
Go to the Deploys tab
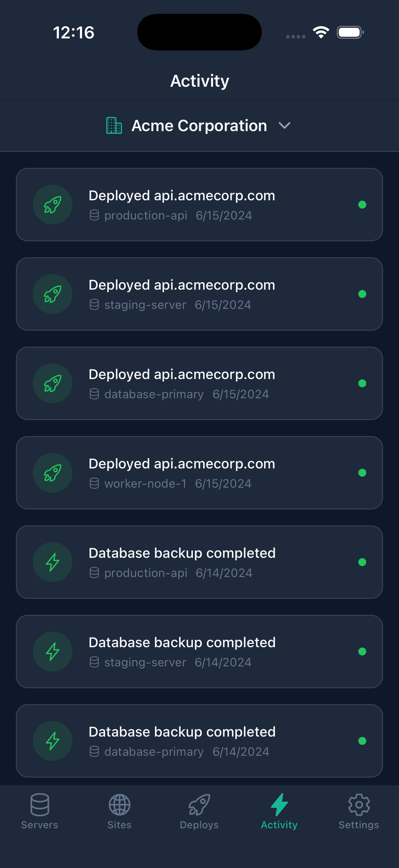pos(199,811)
